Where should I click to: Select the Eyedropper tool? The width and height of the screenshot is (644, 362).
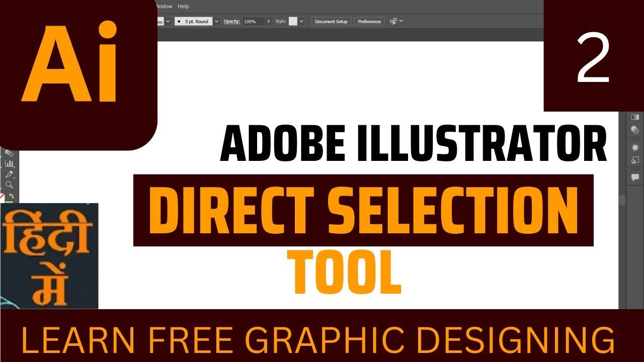click(x=9, y=174)
